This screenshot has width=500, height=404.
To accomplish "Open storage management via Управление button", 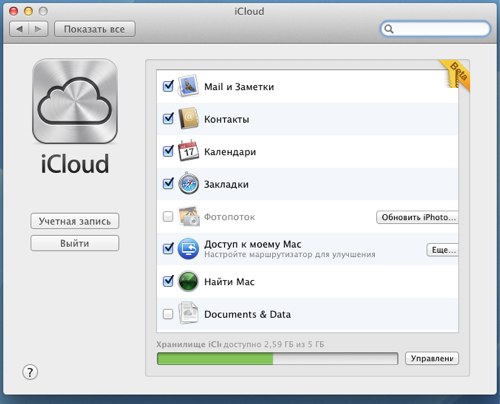I will (x=432, y=359).
